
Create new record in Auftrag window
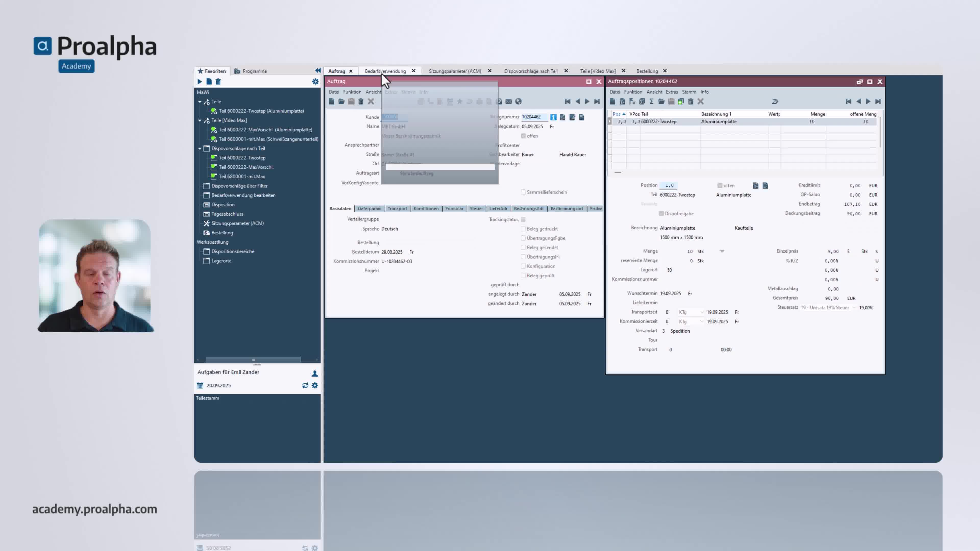pos(332,102)
